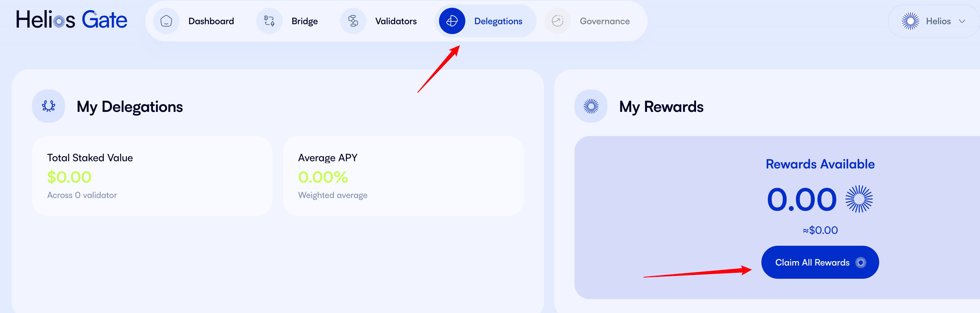Click the Bridge swap icon
The image size is (980, 313).
tap(269, 21)
